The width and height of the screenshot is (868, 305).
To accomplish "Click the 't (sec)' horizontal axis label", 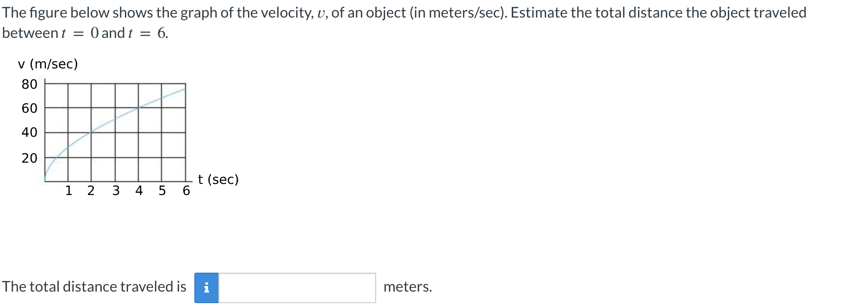I will point(218,179).
